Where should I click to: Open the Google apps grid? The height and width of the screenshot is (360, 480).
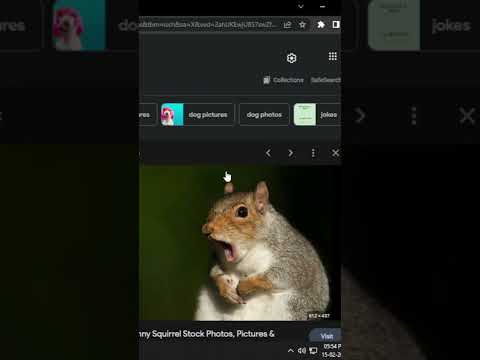332,56
